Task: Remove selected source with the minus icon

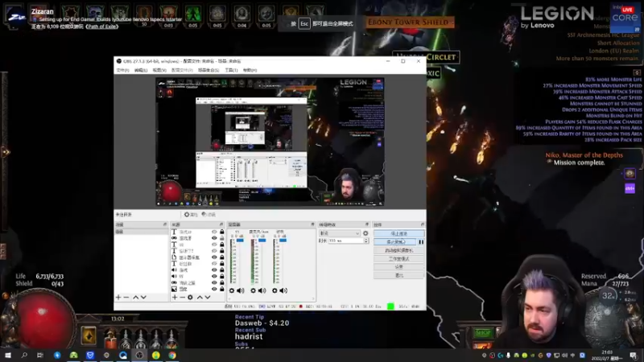Action: tap(183, 297)
